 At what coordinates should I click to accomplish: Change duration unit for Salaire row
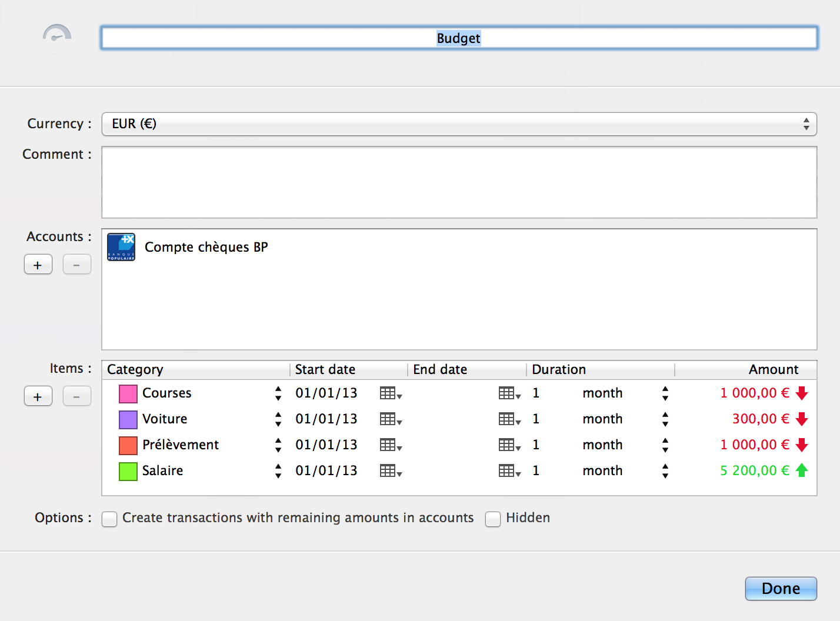(665, 471)
